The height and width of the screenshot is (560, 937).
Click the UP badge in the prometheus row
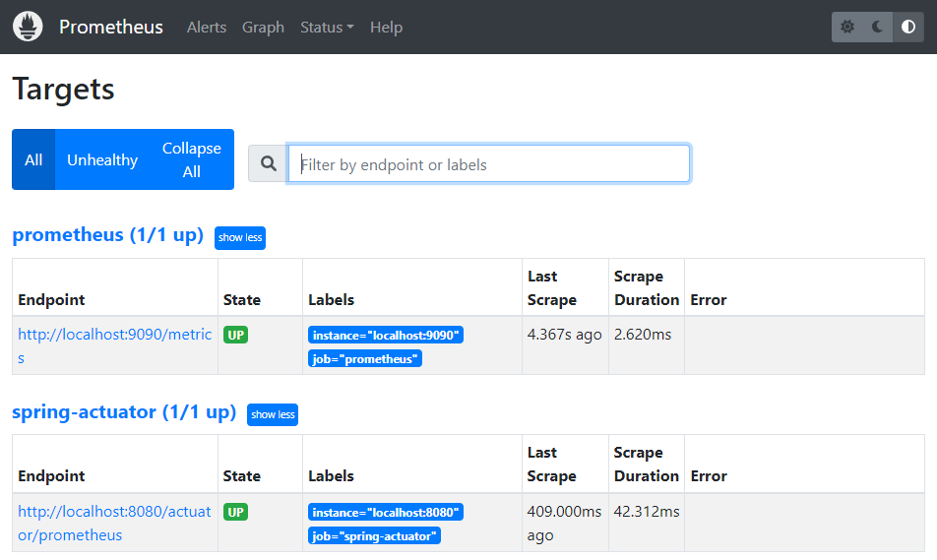click(235, 335)
